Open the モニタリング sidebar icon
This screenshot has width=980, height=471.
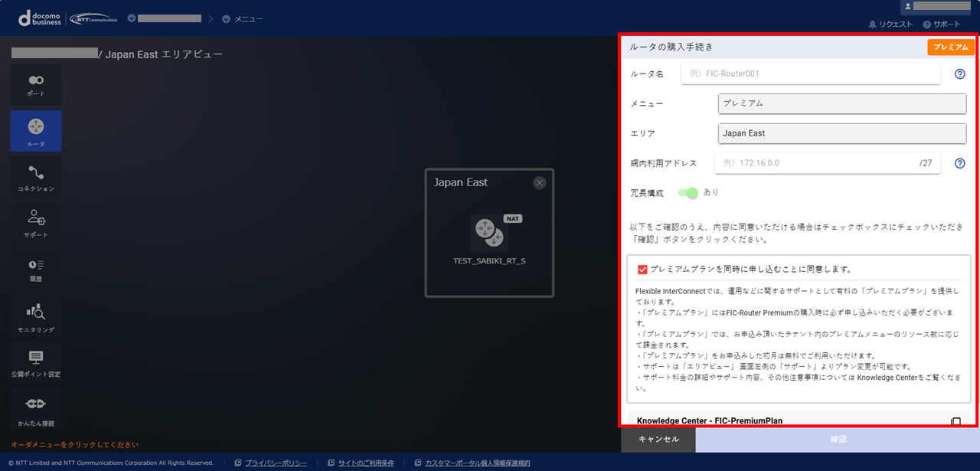[36, 316]
